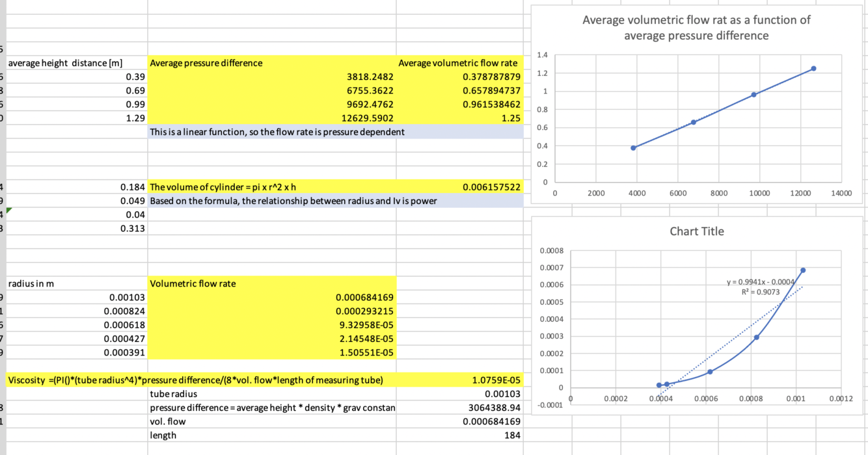This screenshot has width=868, height=455.
Task: Click the flow rate vs pressure chart title
Action: [696, 27]
